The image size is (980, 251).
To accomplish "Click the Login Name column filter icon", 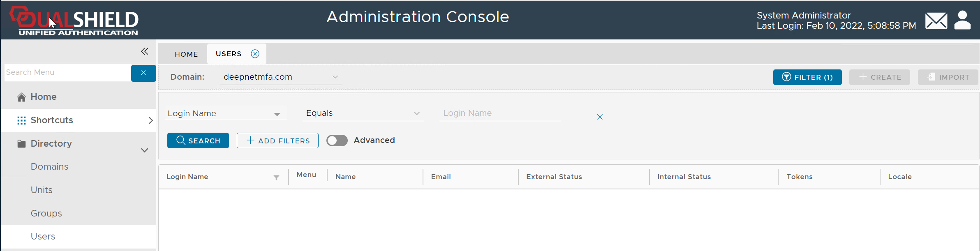I will [276, 177].
